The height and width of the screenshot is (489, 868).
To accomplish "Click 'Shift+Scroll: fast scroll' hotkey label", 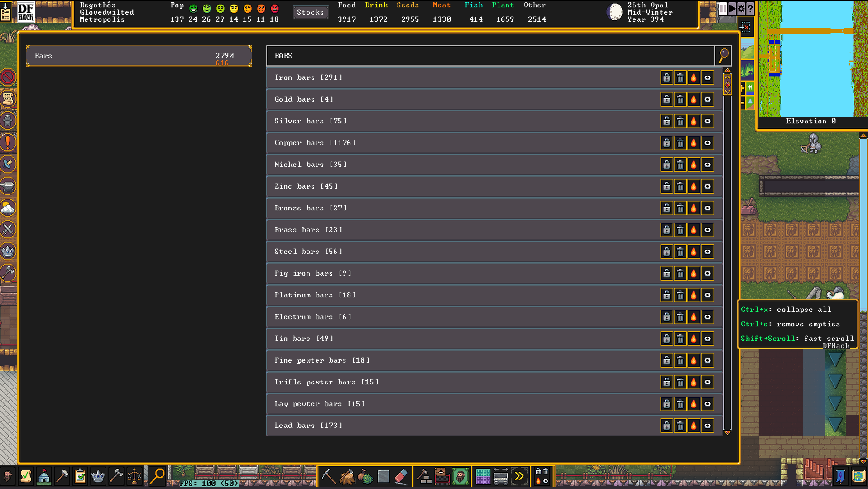I will 797,339.
